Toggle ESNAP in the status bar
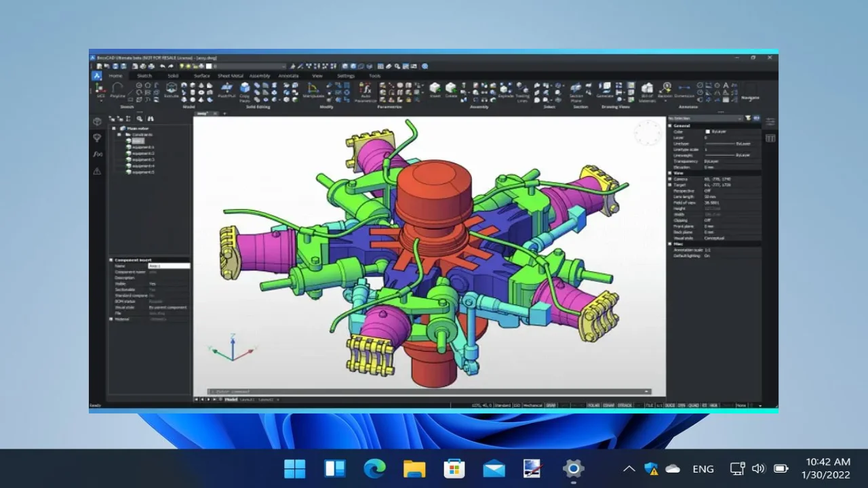This screenshot has height=488, width=868. (x=608, y=405)
